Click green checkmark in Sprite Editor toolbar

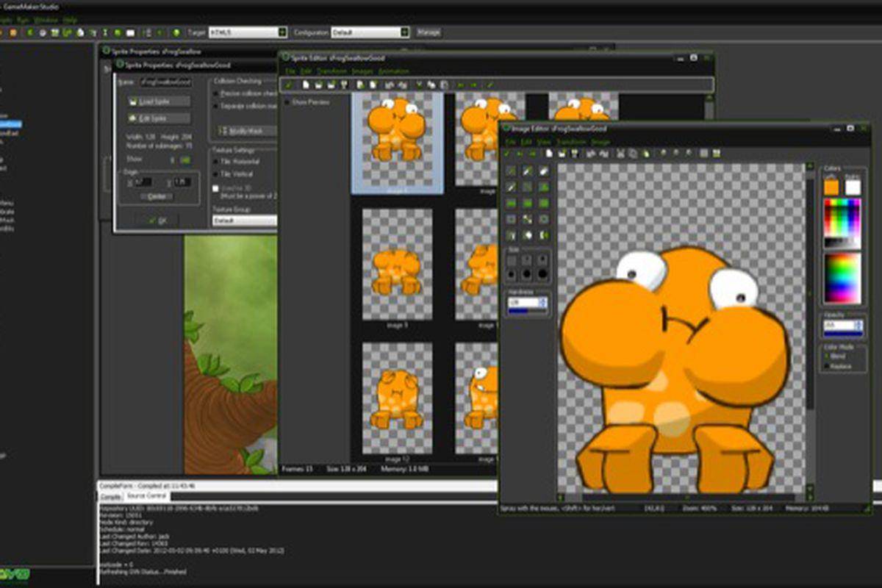(288, 85)
